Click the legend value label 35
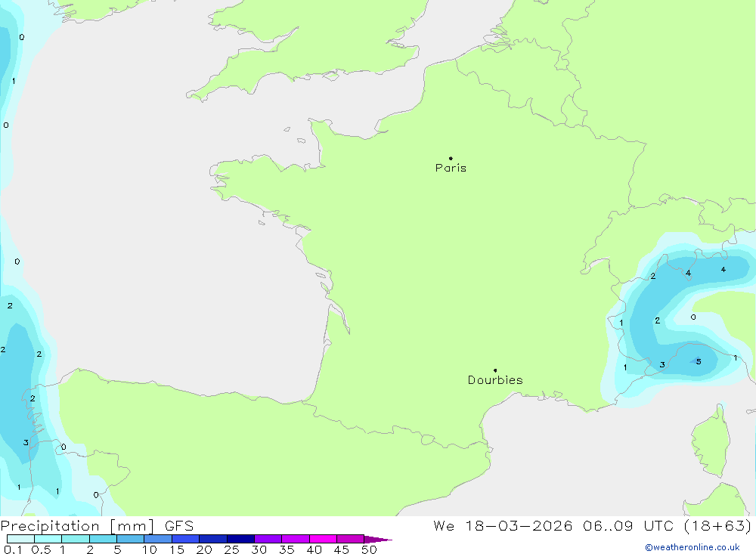756x554 pixels. coord(287,549)
